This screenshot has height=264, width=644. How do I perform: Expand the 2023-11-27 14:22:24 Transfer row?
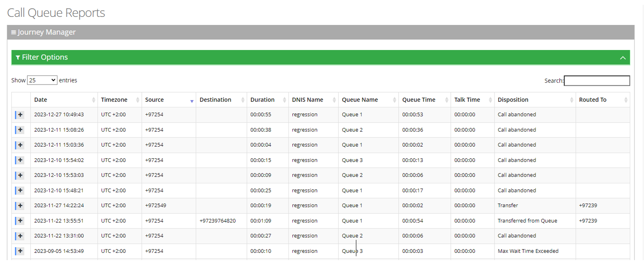click(x=20, y=206)
